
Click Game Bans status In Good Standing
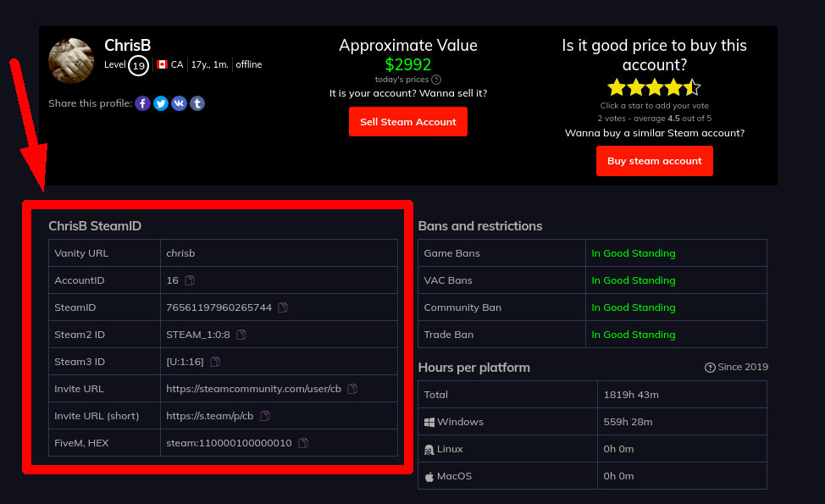pyautogui.click(x=633, y=253)
